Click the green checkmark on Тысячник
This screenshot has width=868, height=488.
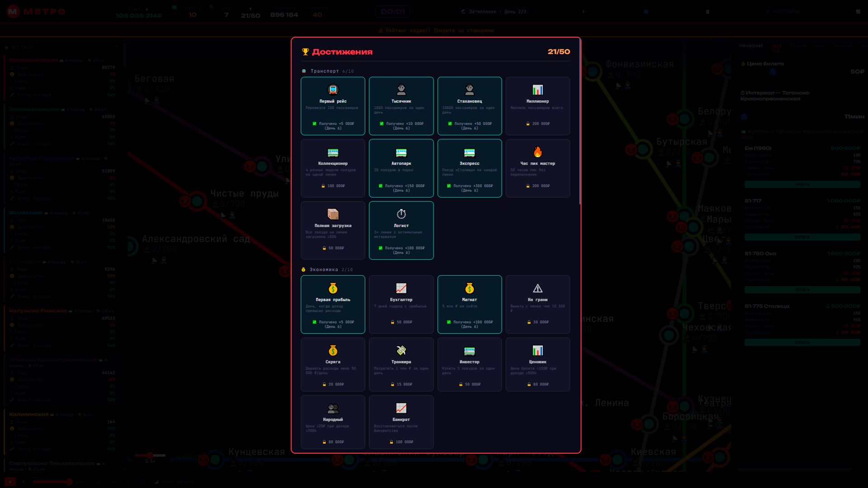click(382, 123)
